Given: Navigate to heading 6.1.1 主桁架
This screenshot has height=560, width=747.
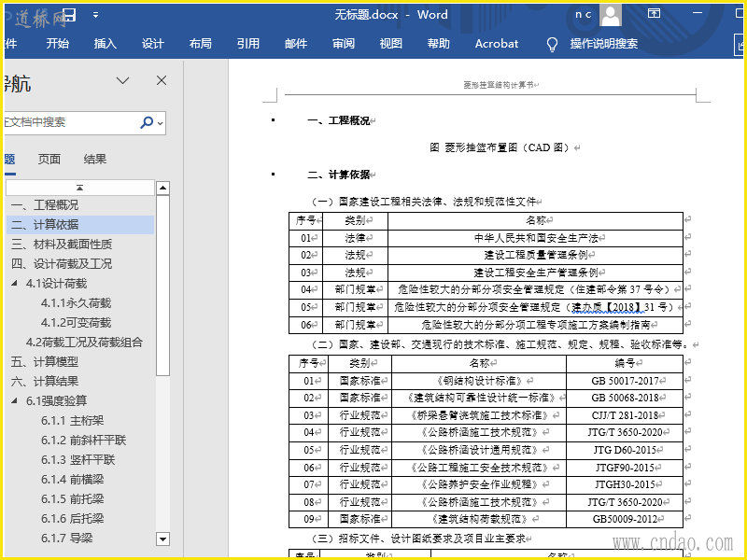Looking at the screenshot, I should click(72, 421).
